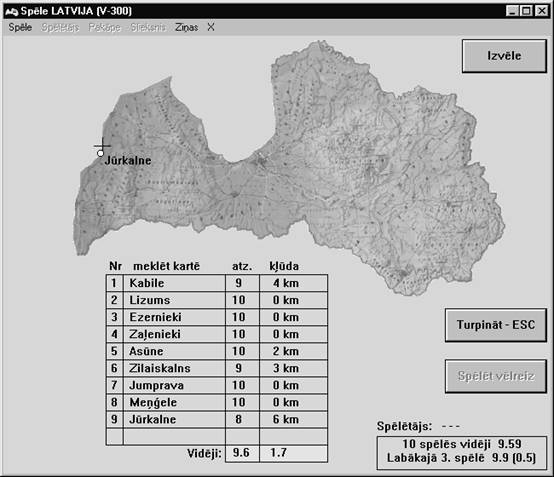Click the X icon in menu bar

tap(211, 27)
